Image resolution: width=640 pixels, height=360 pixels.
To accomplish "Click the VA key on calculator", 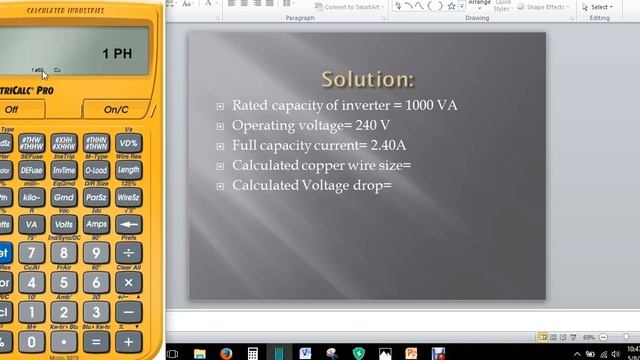I will click(x=31, y=224).
